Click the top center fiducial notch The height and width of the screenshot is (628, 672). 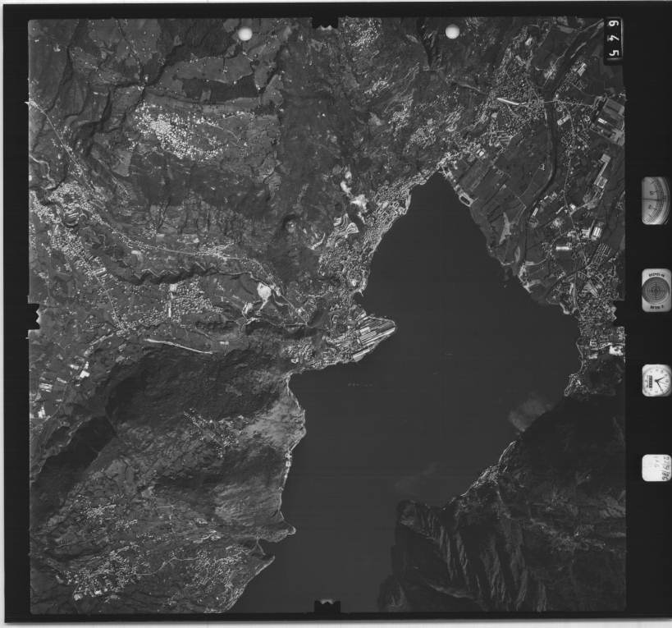(x=326, y=21)
